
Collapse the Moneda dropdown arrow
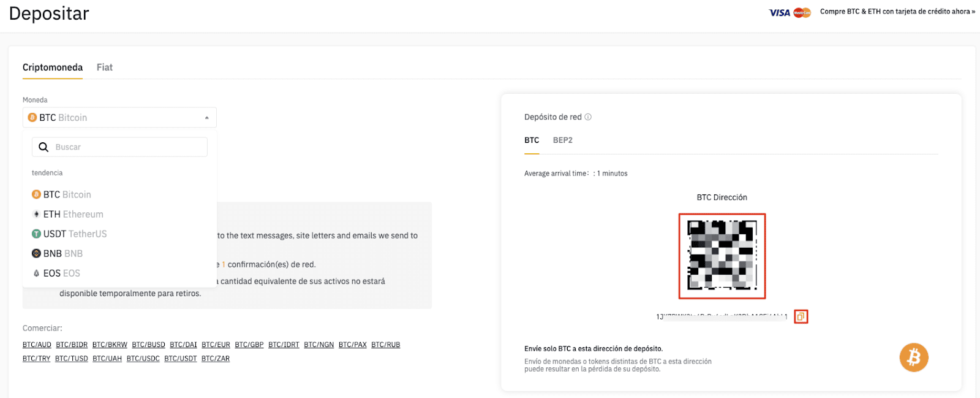(x=207, y=118)
